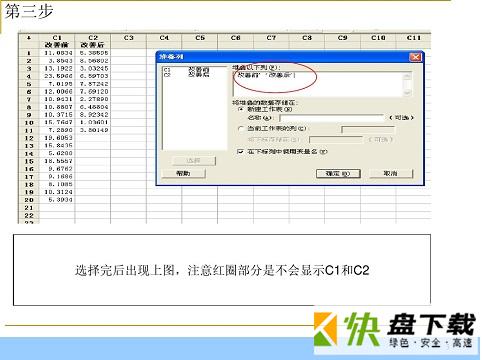The height and width of the screenshot is (360, 483).
Task: Click the field beside 当前工作表的列
Action: [x=368, y=129]
